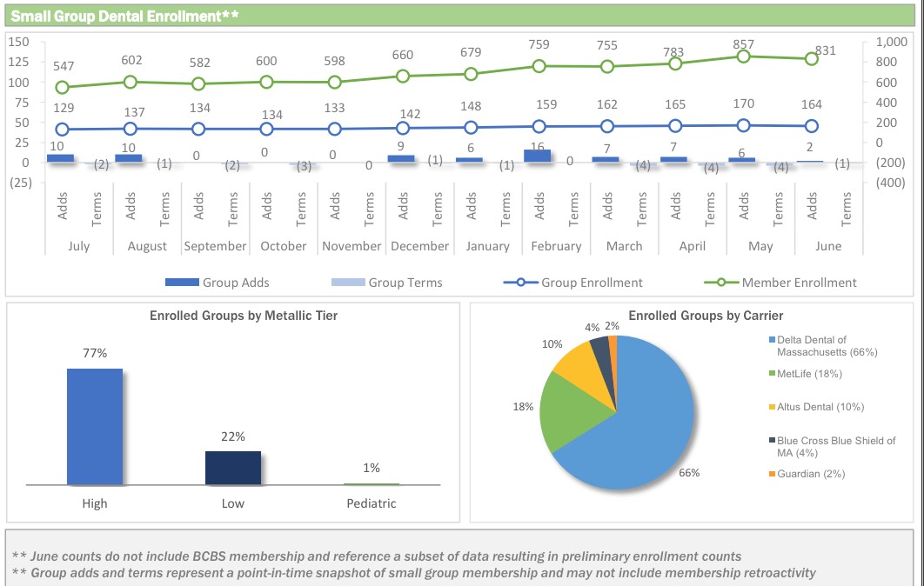Select the yellow 10% Altus Dental pie slice

click(572, 363)
